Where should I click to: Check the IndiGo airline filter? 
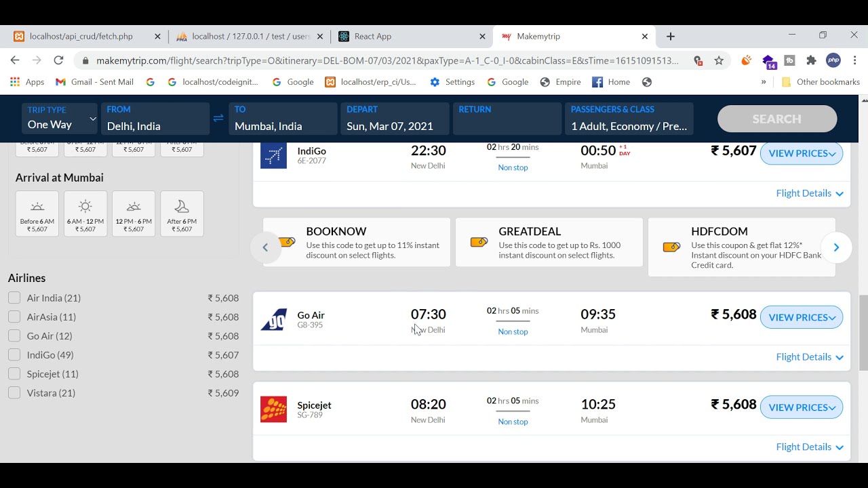(14, 354)
